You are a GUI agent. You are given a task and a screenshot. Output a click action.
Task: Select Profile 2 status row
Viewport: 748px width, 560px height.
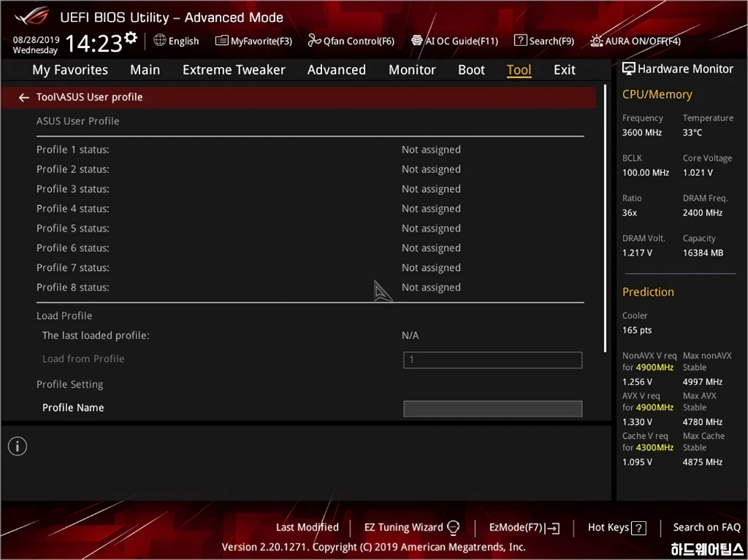click(x=310, y=169)
